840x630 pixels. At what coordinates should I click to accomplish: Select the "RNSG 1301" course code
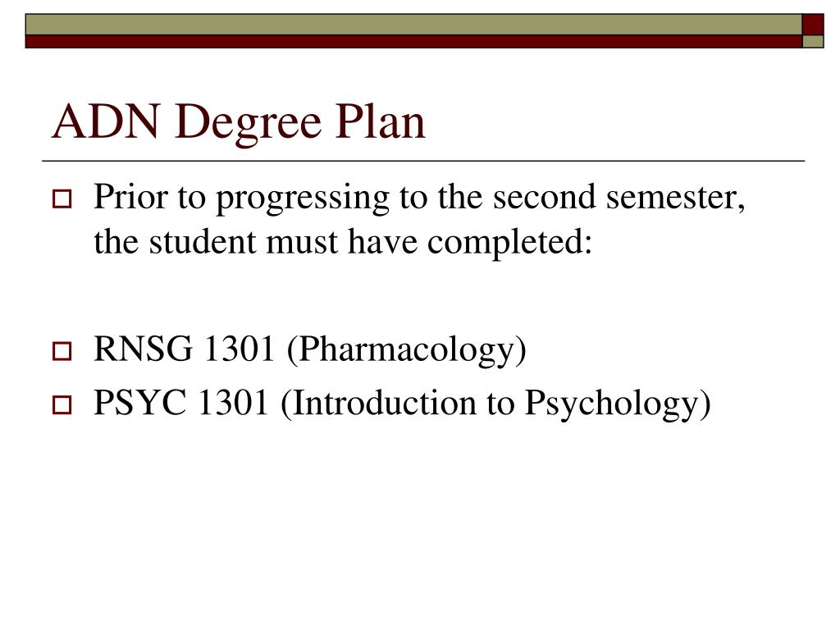click(x=185, y=349)
